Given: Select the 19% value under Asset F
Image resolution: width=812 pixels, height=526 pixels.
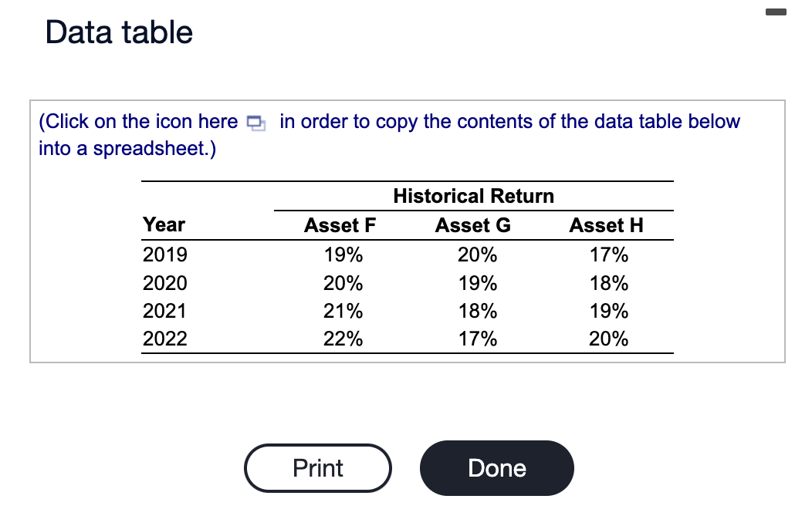Looking at the screenshot, I should (x=342, y=255).
